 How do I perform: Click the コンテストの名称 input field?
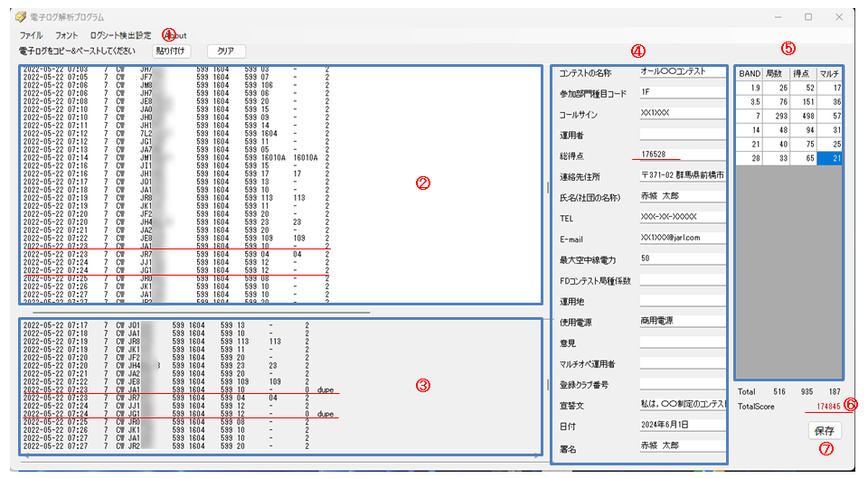point(682,71)
